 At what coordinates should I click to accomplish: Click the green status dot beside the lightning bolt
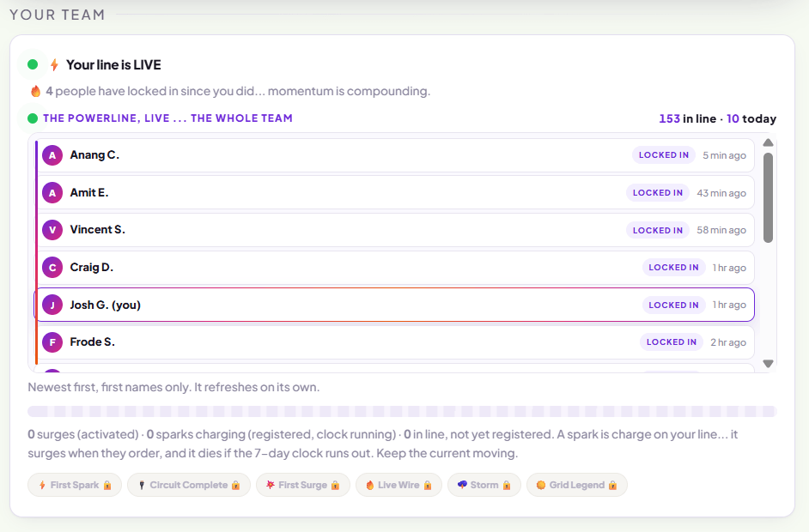[33, 64]
